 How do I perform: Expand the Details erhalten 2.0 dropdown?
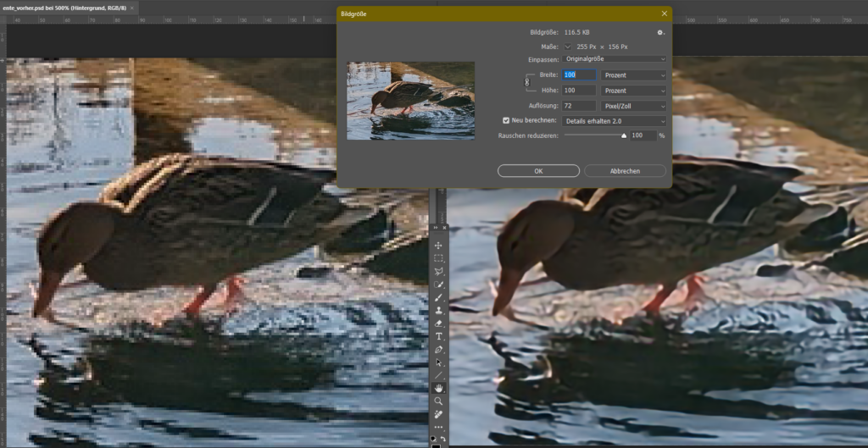[615, 121]
